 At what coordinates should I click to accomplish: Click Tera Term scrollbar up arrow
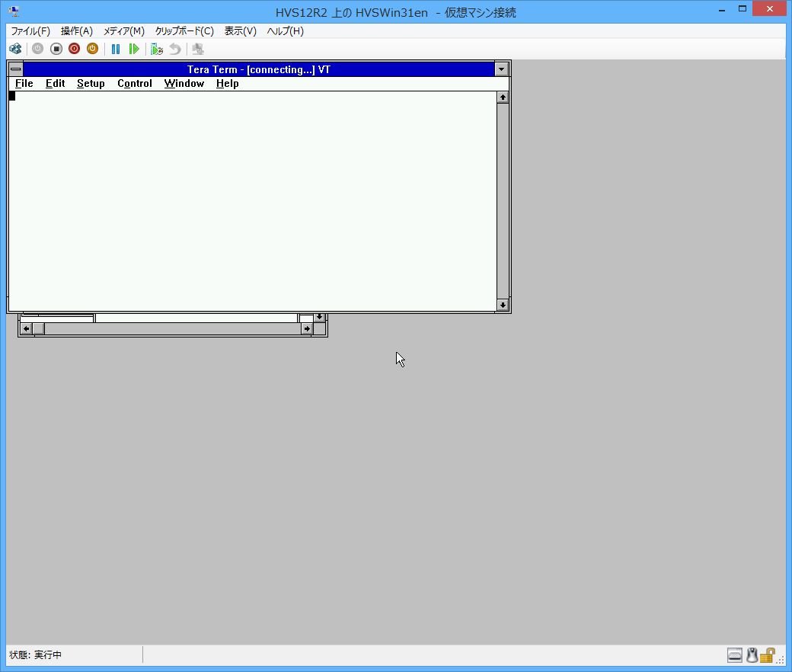(503, 97)
